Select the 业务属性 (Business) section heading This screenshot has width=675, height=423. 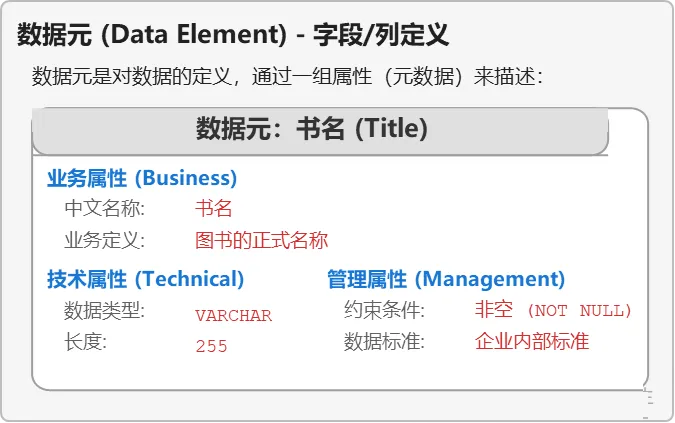point(142,178)
